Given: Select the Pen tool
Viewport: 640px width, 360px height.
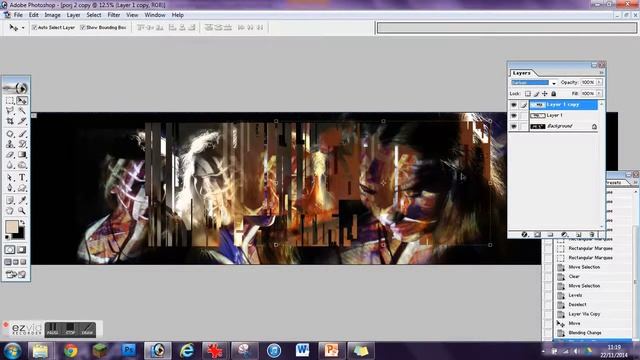Looking at the screenshot, I should click(10, 188).
